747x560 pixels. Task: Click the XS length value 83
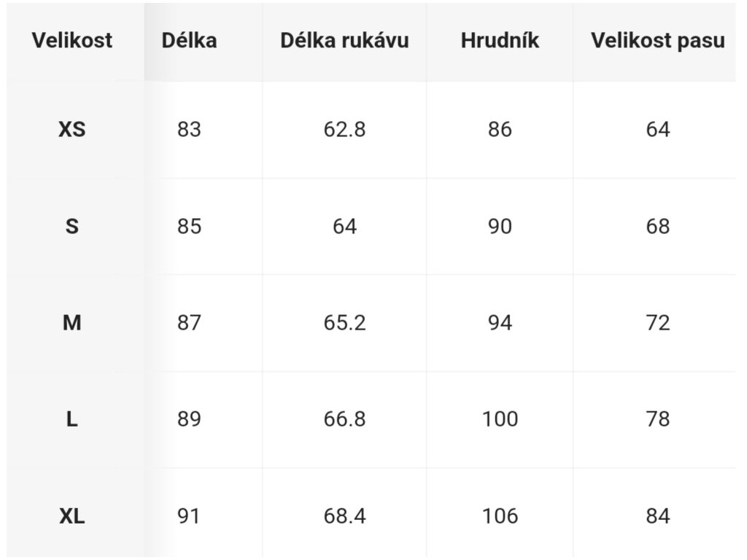(189, 130)
